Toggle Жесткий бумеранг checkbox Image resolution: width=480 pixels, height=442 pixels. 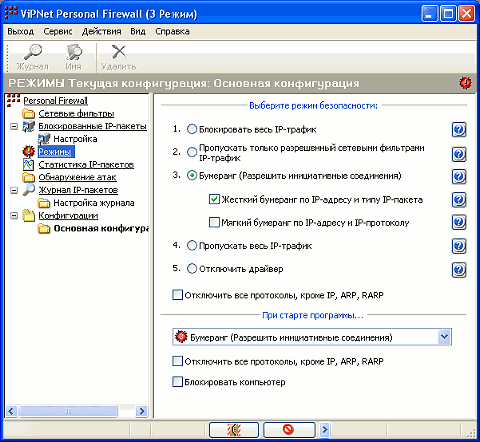(x=214, y=199)
